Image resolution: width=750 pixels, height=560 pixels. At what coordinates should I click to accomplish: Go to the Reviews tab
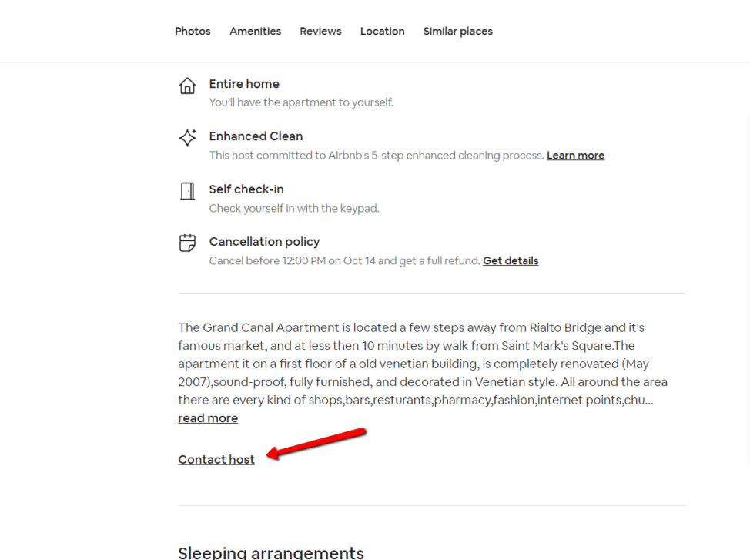click(x=320, y=32)
